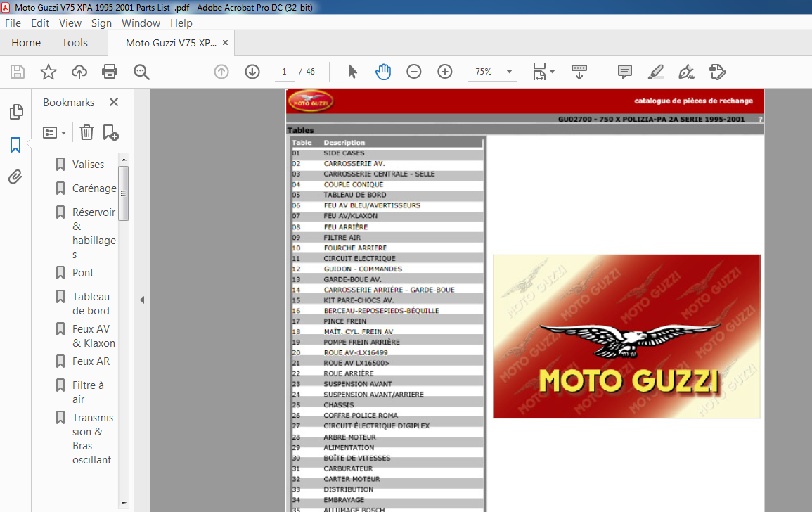Open the zoom level dropdown arrow
Image resolution: width=812 pixels, height=512 pixels.
(509, 72)
